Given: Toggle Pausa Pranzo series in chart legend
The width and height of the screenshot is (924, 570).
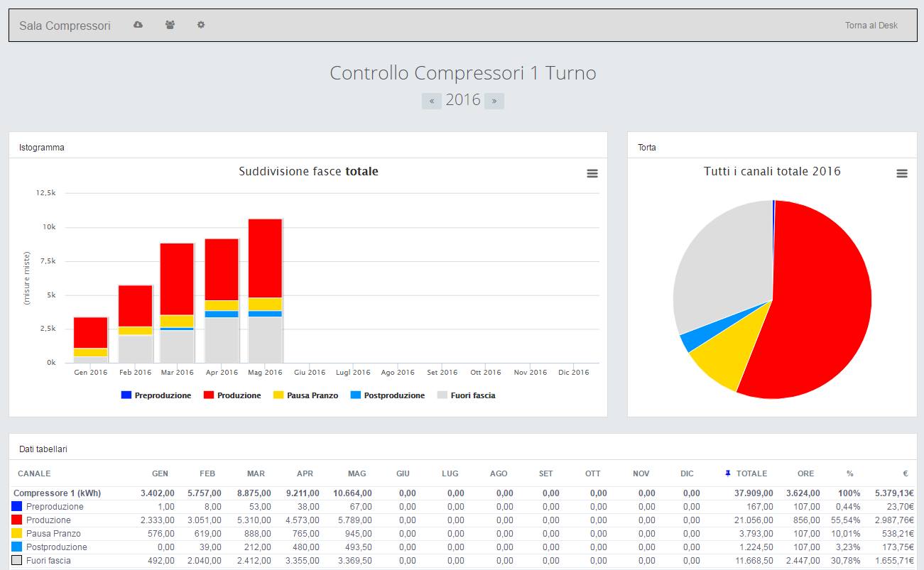Looking at the screenshot, I should point(305,395).
